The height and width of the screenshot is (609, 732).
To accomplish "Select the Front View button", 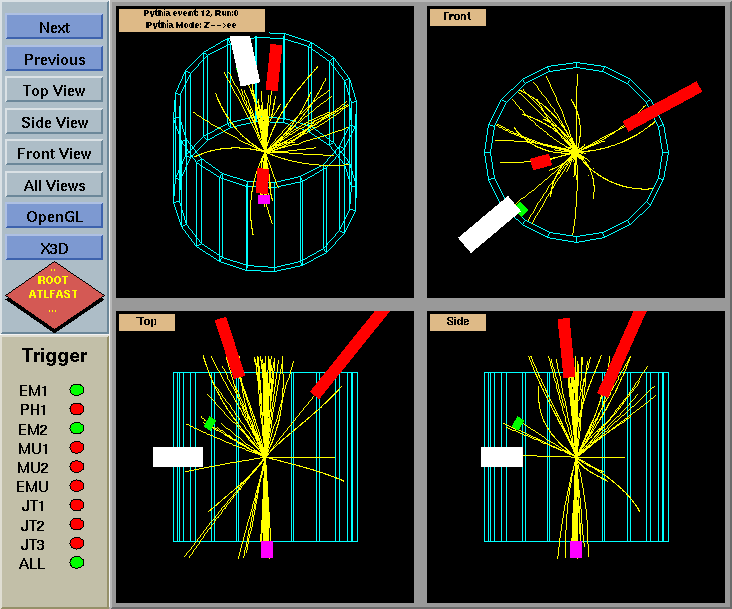I will tap(54, 153).
